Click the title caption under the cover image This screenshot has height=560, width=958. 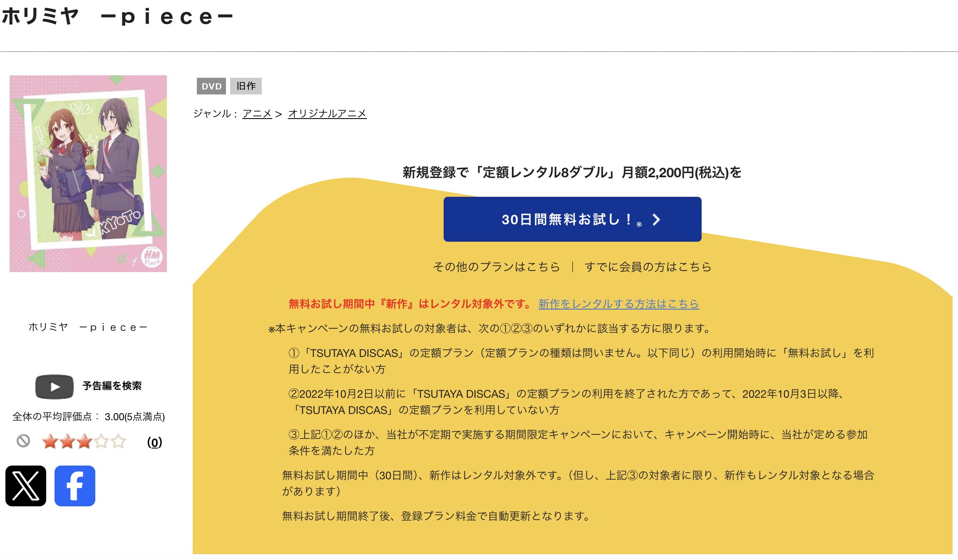click(x=88, y=327)
